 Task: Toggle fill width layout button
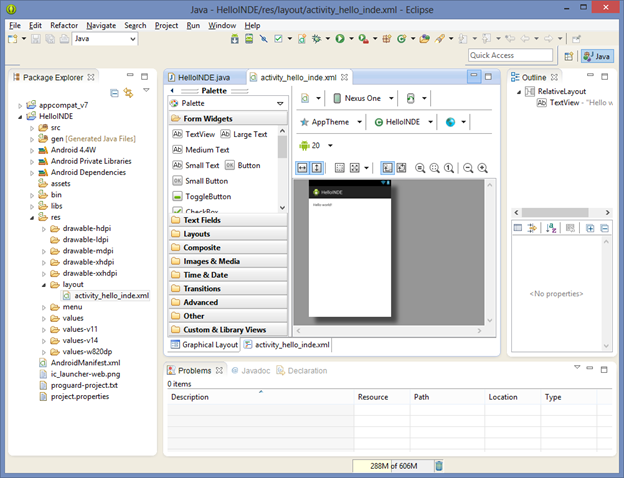coord(303,168)
